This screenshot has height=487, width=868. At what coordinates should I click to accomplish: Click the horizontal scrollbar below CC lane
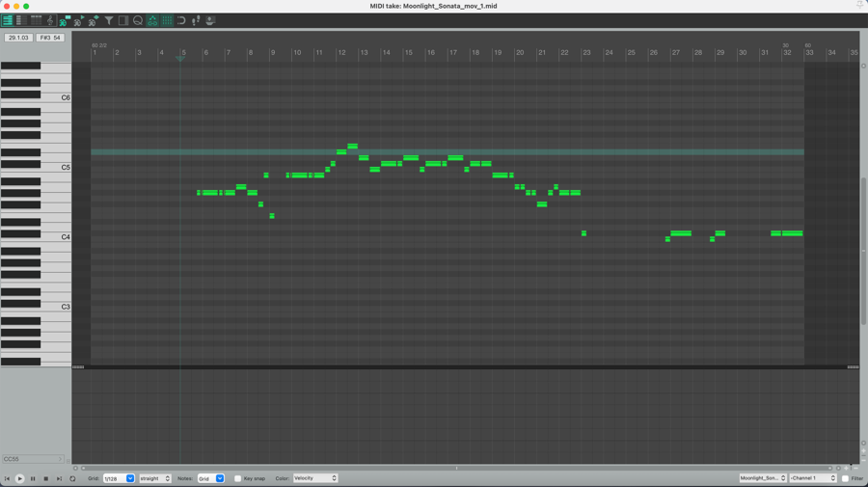click(x=456, y=468)
